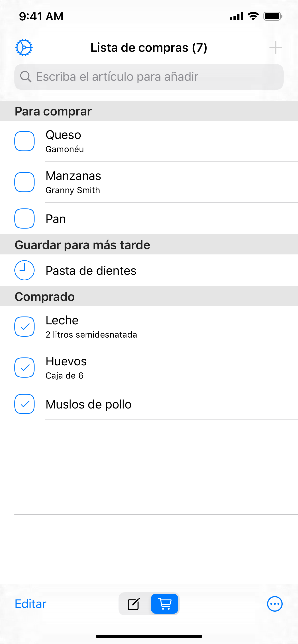298x644 pixels.
Task: Tick the Pan checkbox
Action: pos(24,218)
